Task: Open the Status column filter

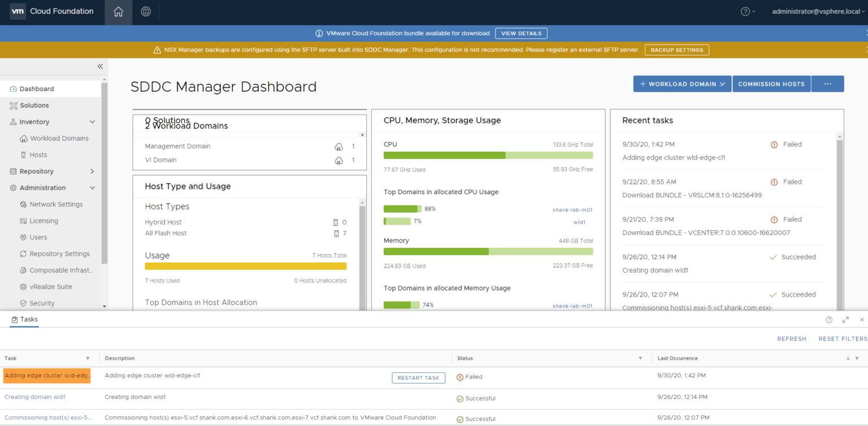Action: [640, 359]
